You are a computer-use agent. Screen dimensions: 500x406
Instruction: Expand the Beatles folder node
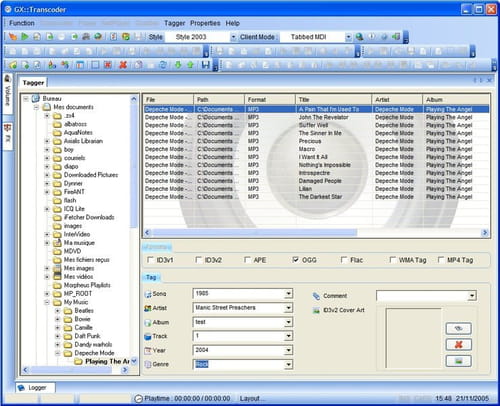tap(57, 311)
